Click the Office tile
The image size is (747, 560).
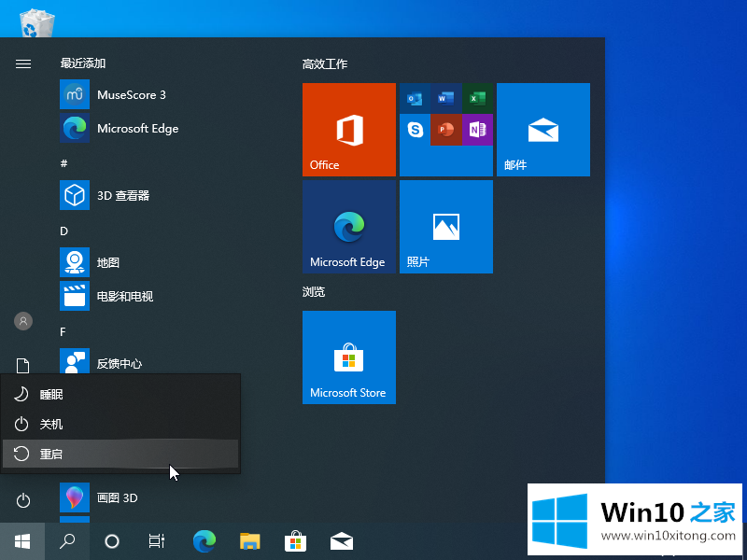tap(349, 130)
